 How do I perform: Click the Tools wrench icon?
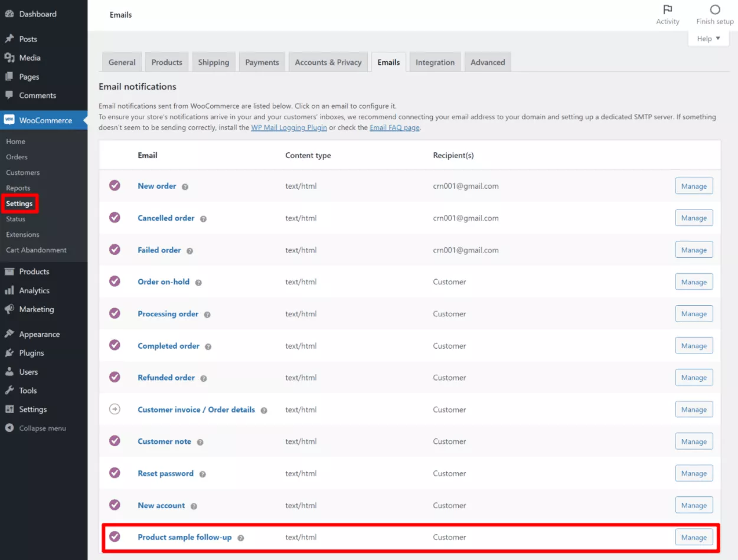click(x=9, y=391)
